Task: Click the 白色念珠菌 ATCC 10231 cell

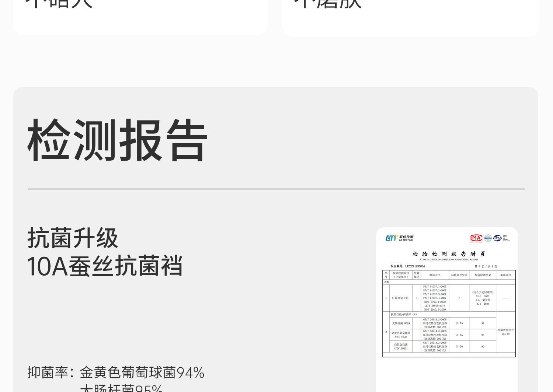Action: (x=401, y=346)
